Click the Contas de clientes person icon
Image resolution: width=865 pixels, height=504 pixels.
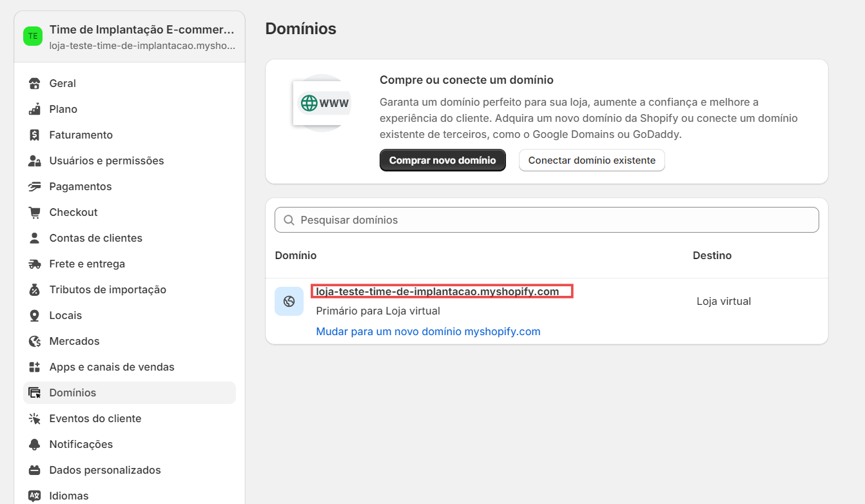tap(35, 238)
